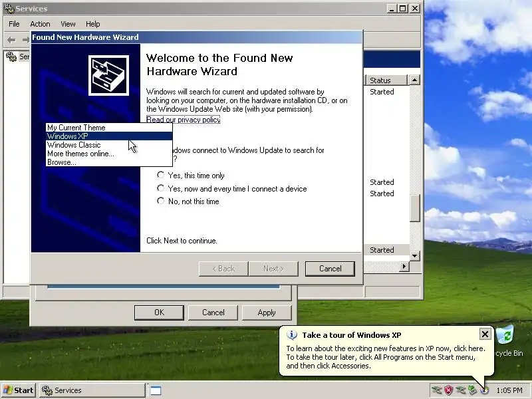This screenshot has height=399, width=532.
Task: Select "Yes, now and every time" option
Action: 160,188
